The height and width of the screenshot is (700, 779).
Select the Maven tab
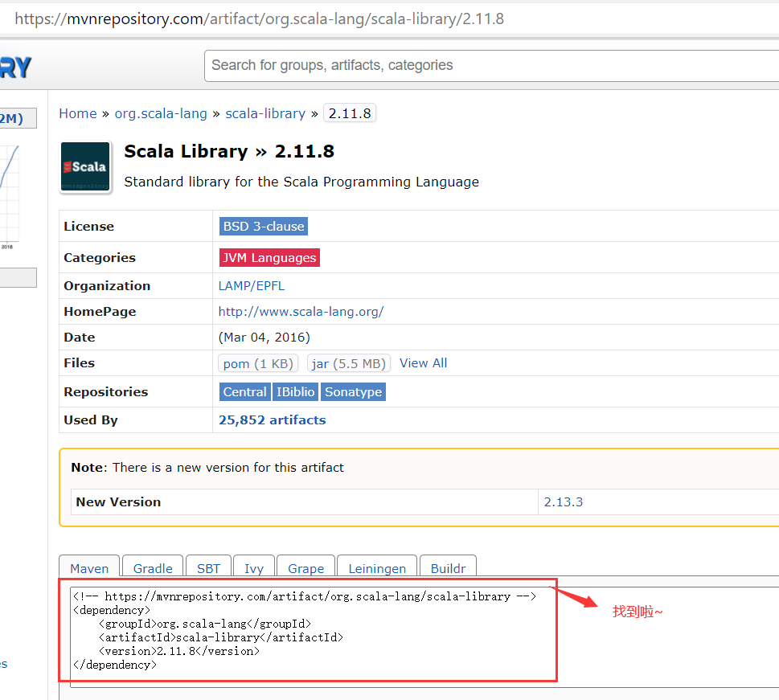(x=89, y=567)
